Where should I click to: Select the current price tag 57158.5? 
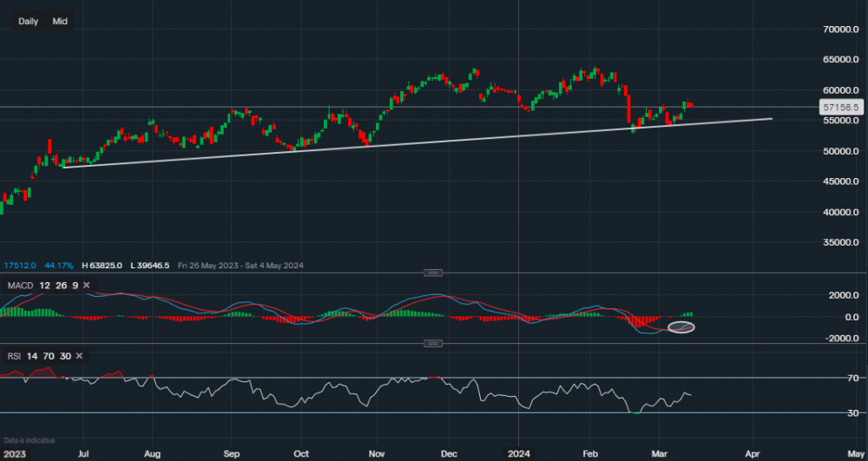(x=839, y=108)
